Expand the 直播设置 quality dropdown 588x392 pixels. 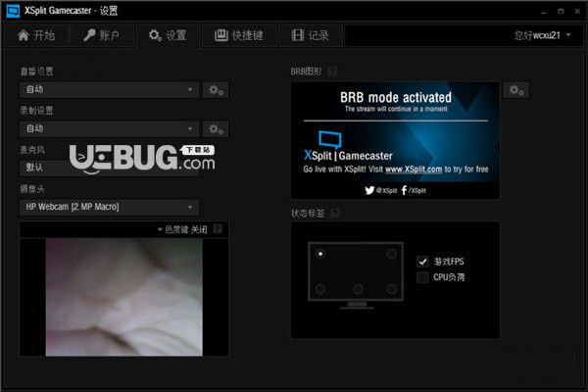pyautogui.click(x=109, y=89)
